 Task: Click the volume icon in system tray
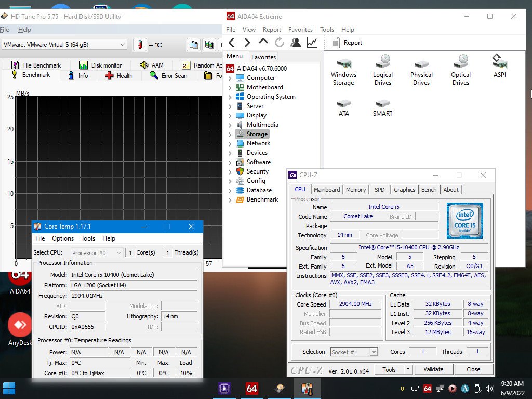point(489,389)
